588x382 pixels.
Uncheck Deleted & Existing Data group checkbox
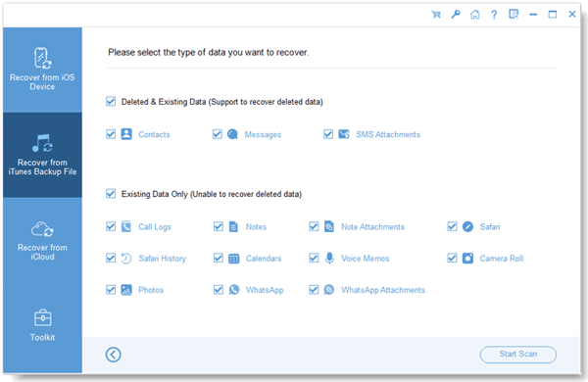111,101
